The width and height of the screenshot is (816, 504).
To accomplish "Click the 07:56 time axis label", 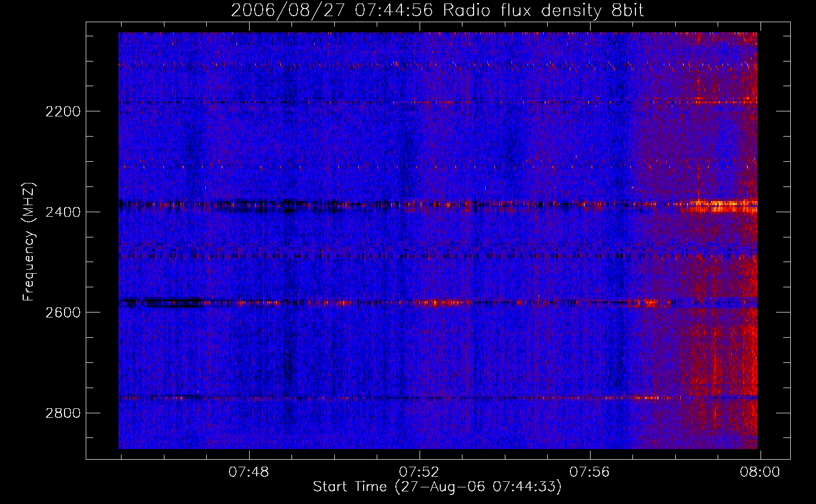I will tap(590, 472).
